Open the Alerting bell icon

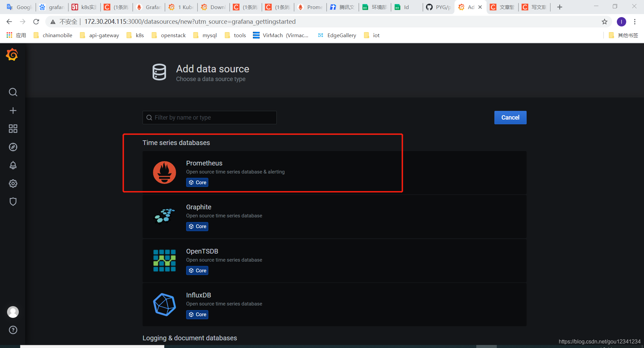[x=13, y=165]
